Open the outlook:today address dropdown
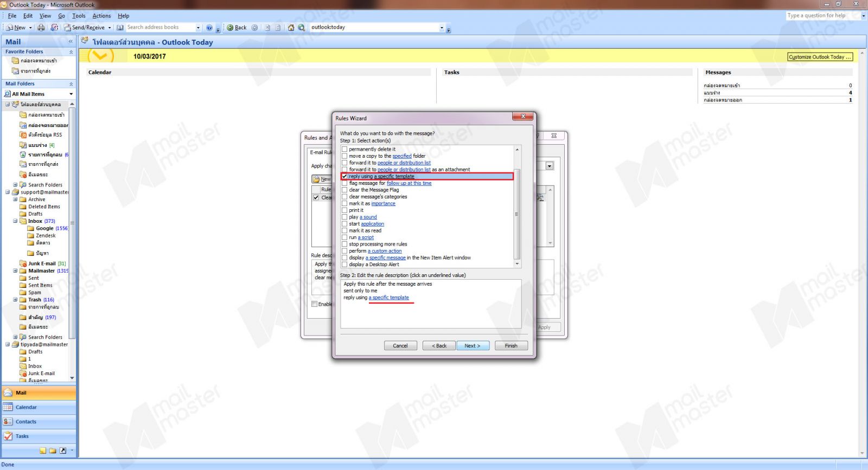This screenshot has width=868, height=470. (x=442, y=27)
